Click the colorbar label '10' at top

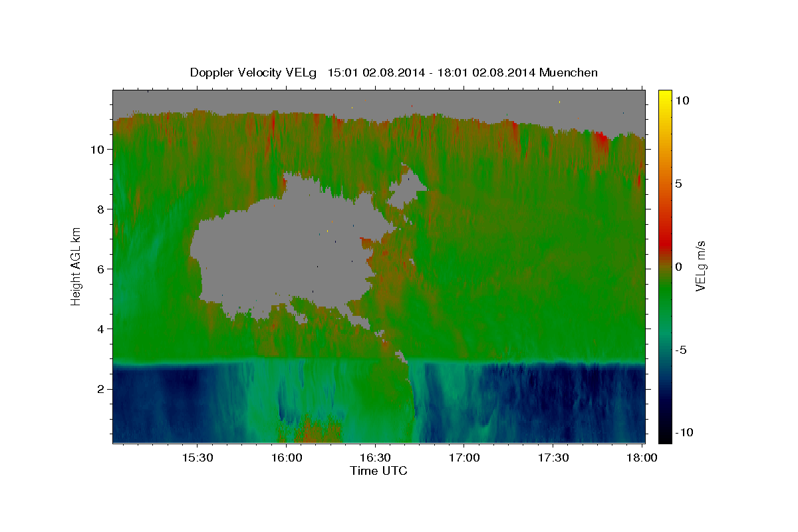point(682,100)
